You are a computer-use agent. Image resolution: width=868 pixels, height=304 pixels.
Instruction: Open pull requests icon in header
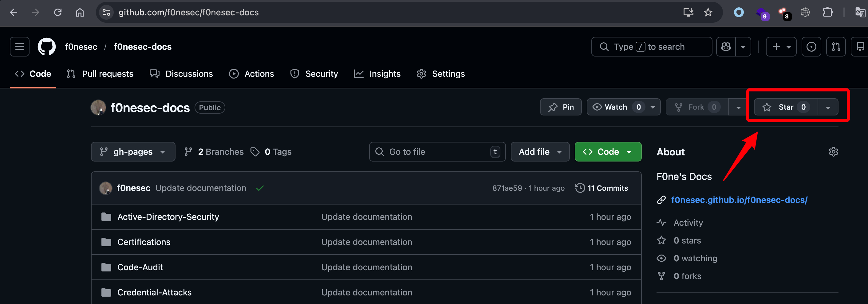836,46
